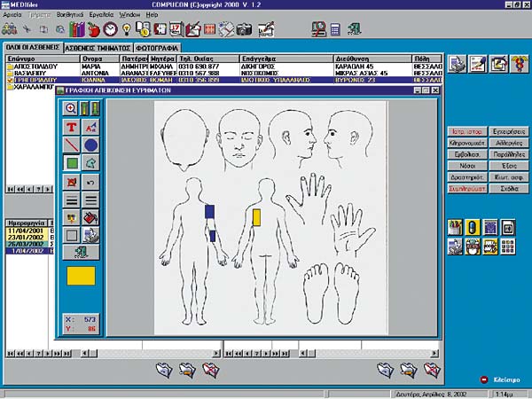Choose the red line drawing tool
This screenshot has width=532, height=399.
(71, 145)
